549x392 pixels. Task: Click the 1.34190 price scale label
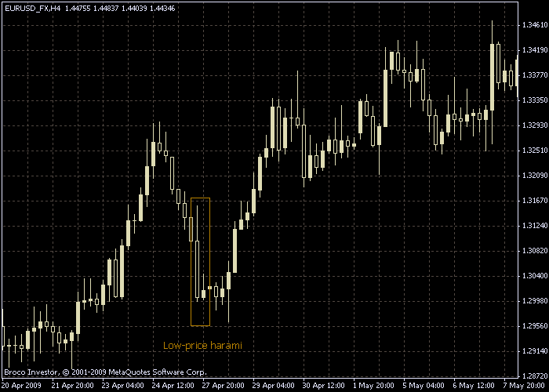click(x=534, y=50)
